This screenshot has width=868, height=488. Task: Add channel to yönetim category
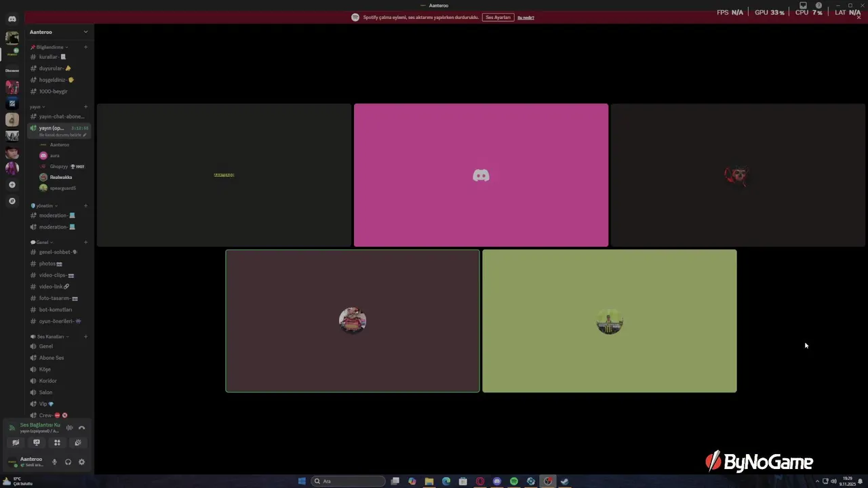(x=85, y=205)
